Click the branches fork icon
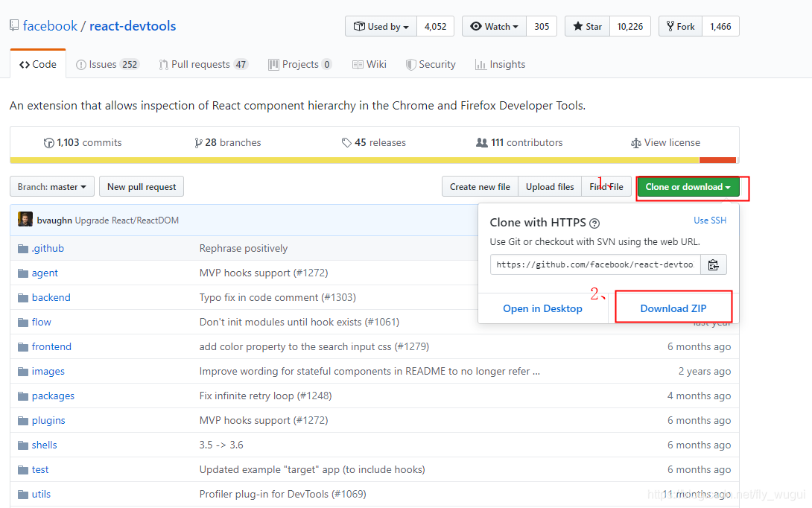The height and width of the screenshot is (508, 812). (x=198, y=143)
